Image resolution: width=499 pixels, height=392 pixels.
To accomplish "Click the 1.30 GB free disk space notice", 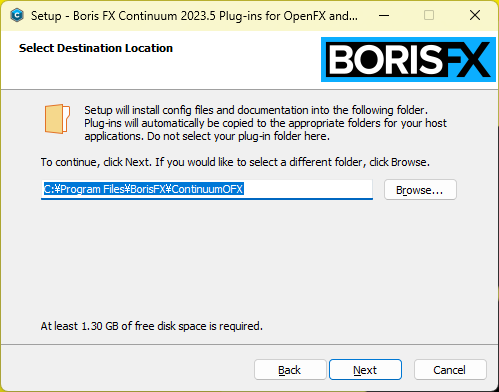I will 152,326.
